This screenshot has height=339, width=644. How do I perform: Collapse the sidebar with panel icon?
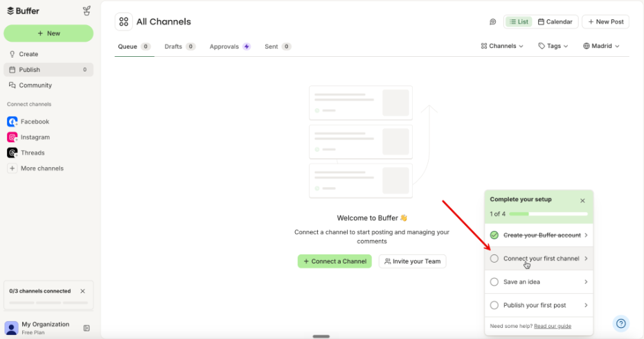tap(87, 328)
